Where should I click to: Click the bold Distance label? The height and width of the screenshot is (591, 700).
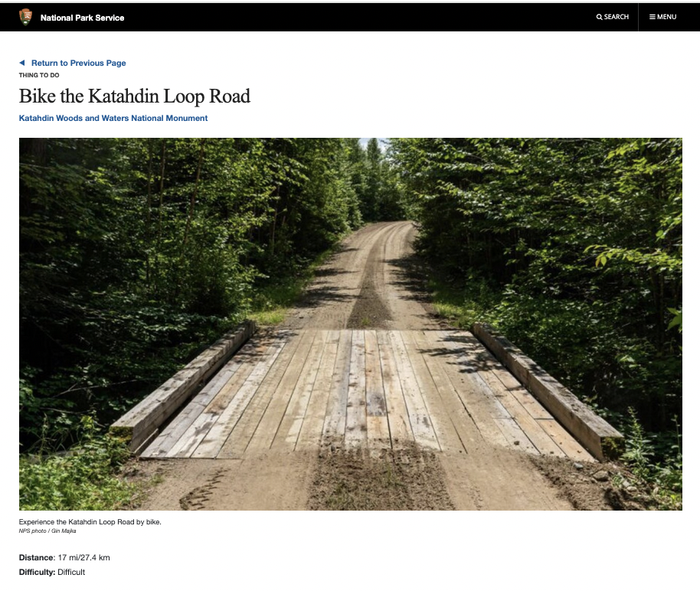[x=36, y=557]
